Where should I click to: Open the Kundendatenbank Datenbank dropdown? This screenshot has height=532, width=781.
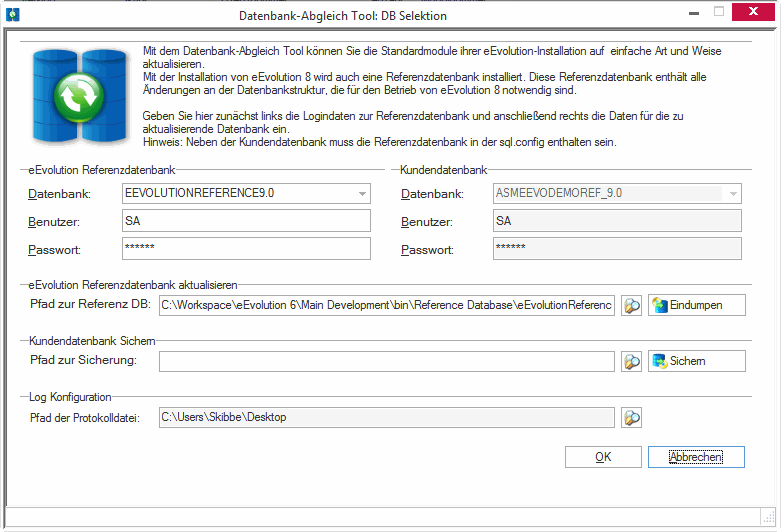coord(733,194)
